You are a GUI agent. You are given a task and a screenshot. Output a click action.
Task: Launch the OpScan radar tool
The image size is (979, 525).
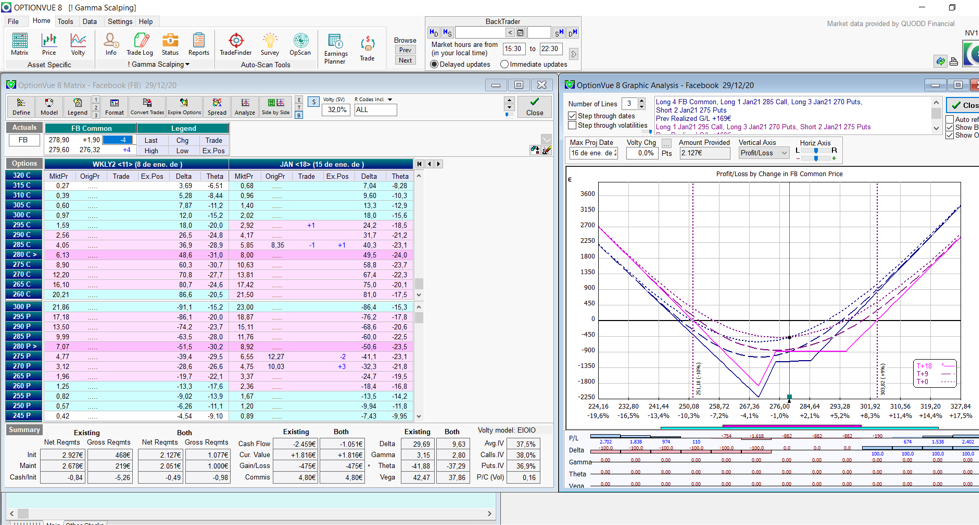300,44
